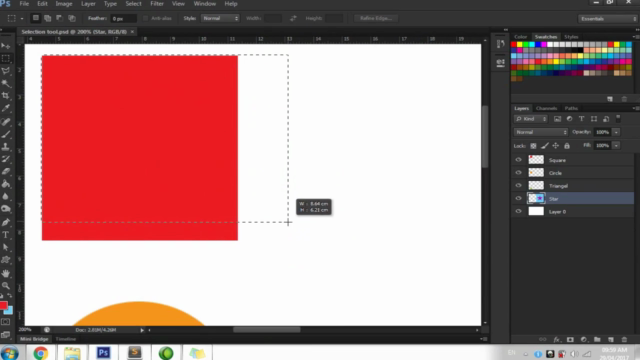
Task: Click the Subtract from selection icon
Action: [60, 18]
